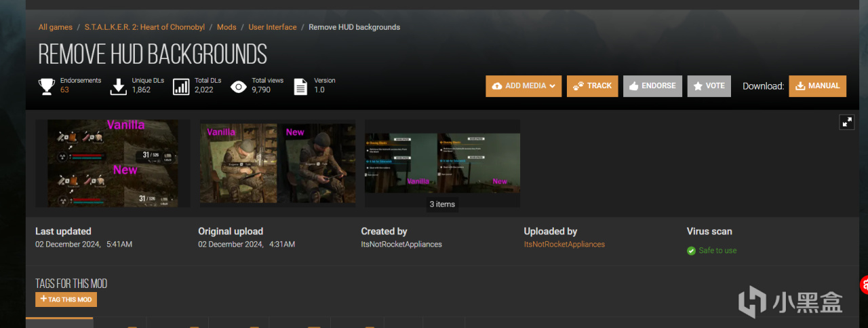Click the 3 items gallery label
This screenshot has height=328, width=868.
click(442, 204)
